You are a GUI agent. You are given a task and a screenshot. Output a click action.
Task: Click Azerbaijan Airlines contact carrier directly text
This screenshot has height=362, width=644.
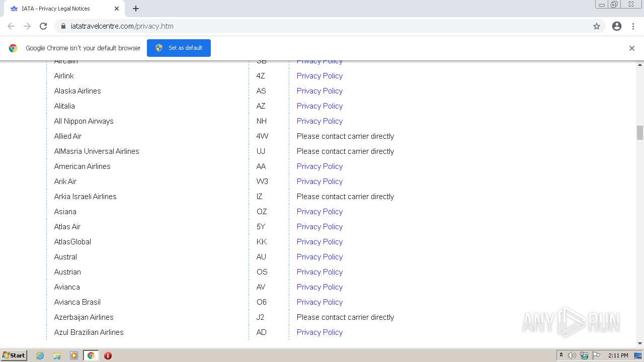346,317
